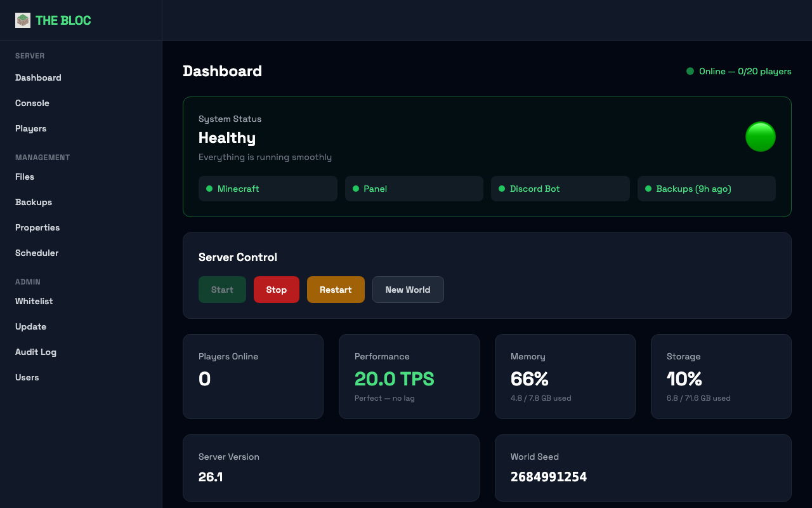Click the large green health orb
This screenshot has width=812, height=508.
760,137
